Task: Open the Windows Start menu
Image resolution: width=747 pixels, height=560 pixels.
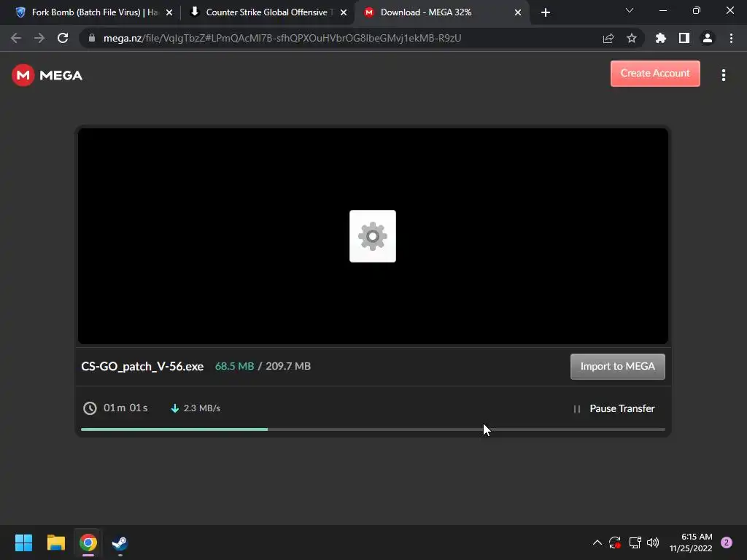Action: tap(23, 542)
